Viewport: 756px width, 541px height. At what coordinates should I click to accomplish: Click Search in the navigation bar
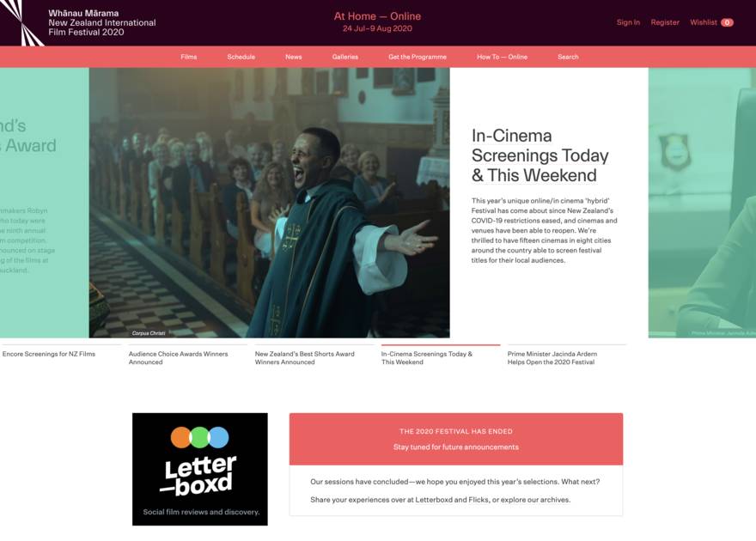(x=568, y=57)
